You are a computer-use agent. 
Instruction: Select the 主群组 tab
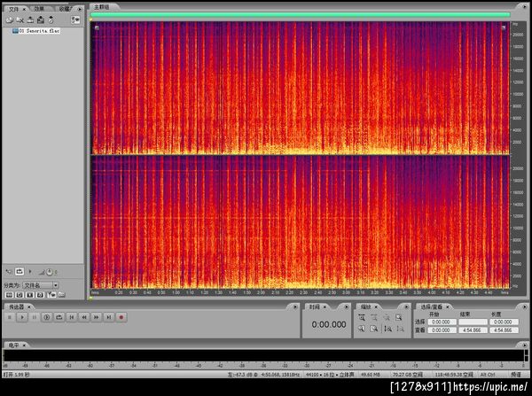(x=101, y=7)
